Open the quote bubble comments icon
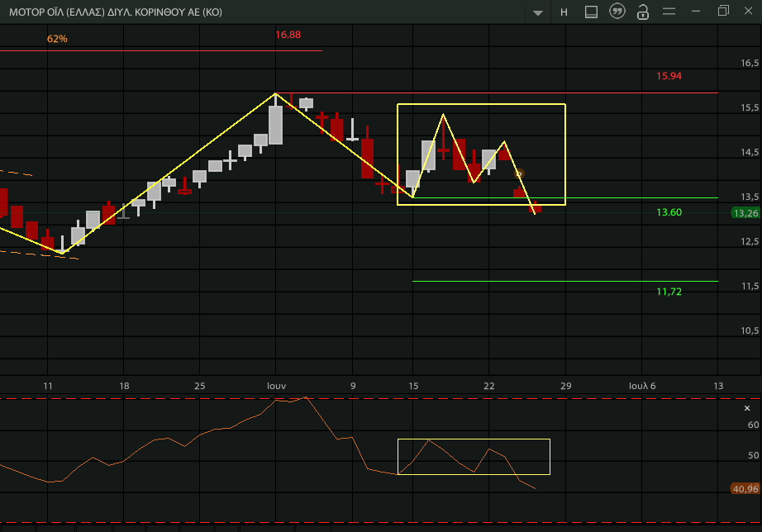762x532 pixels. pos(617,12)
